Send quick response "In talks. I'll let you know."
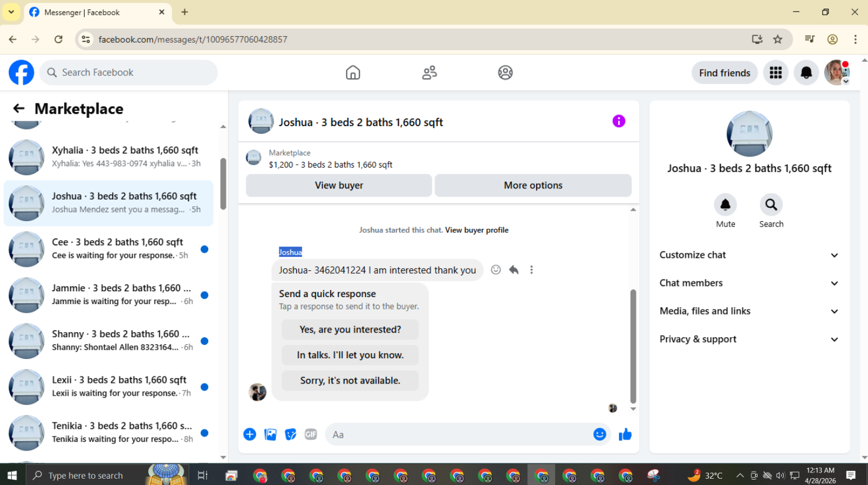Image resolution: width=868 pixels, height=485 pixels. tap(350, 355)
